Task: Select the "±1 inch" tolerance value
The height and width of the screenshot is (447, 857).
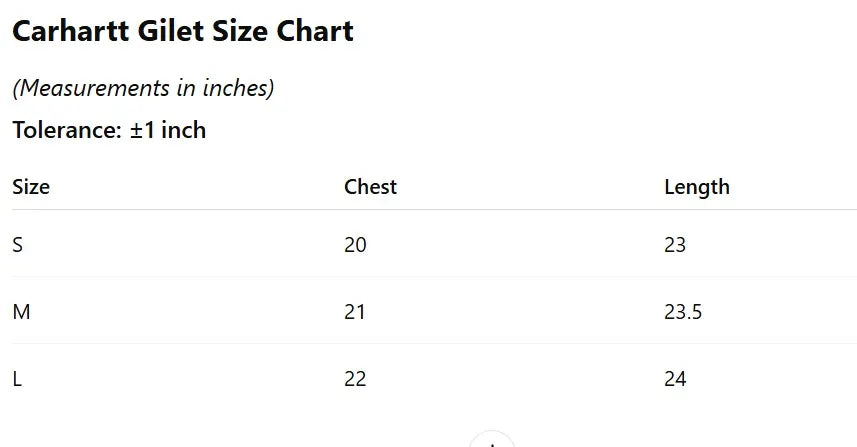Action: coord(168,130)
